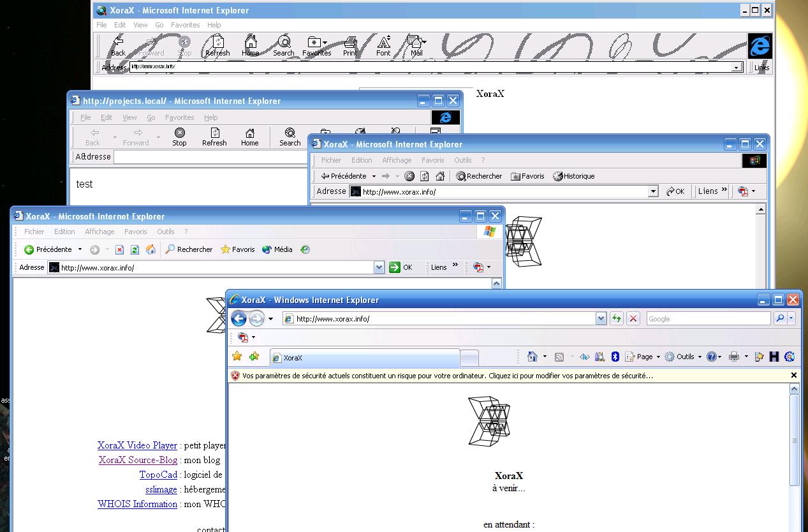Open Go menu in the rearmost window with Font button
The height and width of the screenshot is (532, 808).
pyautogui.click(x=159, y=25)
